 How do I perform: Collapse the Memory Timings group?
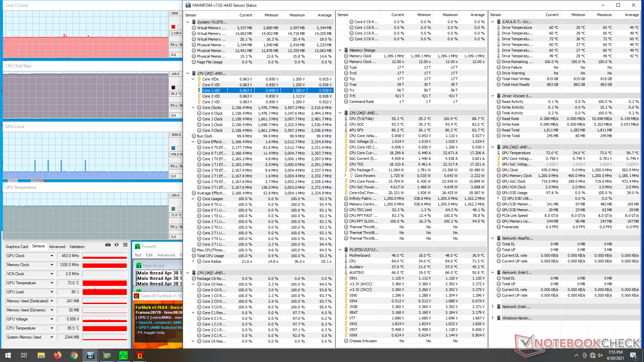[340, 50]
